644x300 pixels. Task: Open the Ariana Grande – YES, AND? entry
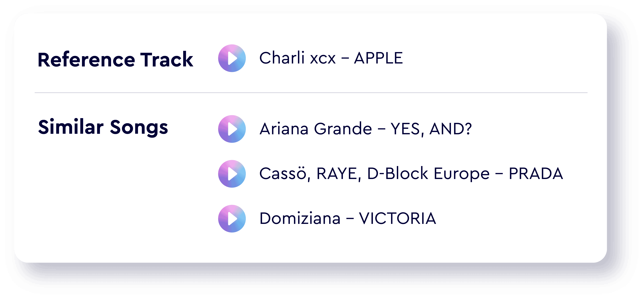[365, 129]
